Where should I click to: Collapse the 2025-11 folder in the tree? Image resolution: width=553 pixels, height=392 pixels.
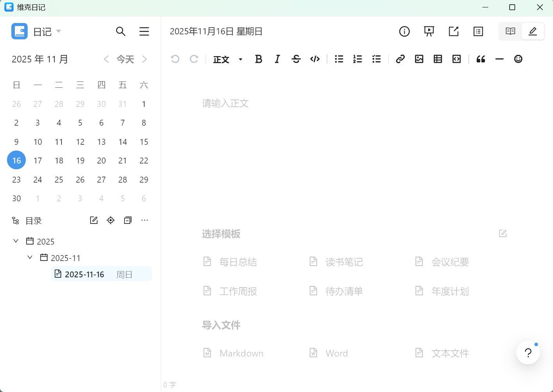[x=30, y=257]
